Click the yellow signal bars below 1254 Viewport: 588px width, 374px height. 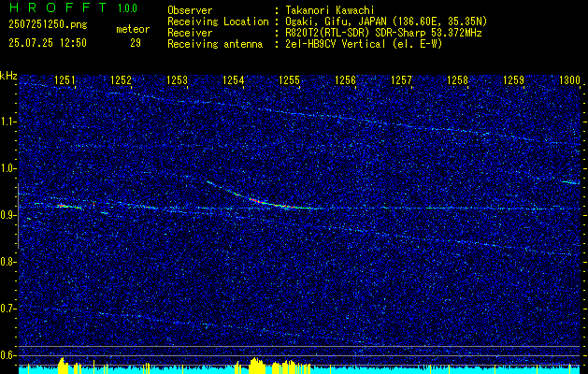(257, 366)
